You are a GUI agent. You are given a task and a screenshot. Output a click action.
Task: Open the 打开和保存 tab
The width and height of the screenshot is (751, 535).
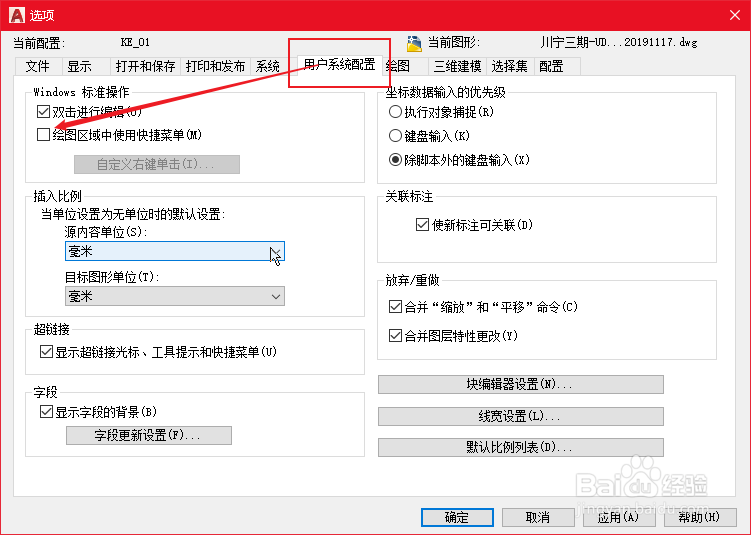(x=145, y=66)
